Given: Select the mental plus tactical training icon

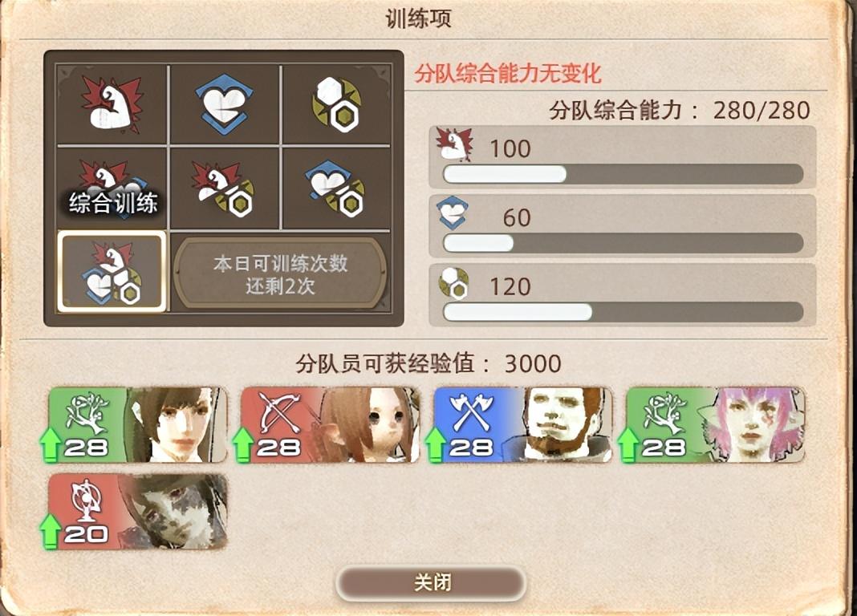Looking at the screenshot, I should (336, 188).
